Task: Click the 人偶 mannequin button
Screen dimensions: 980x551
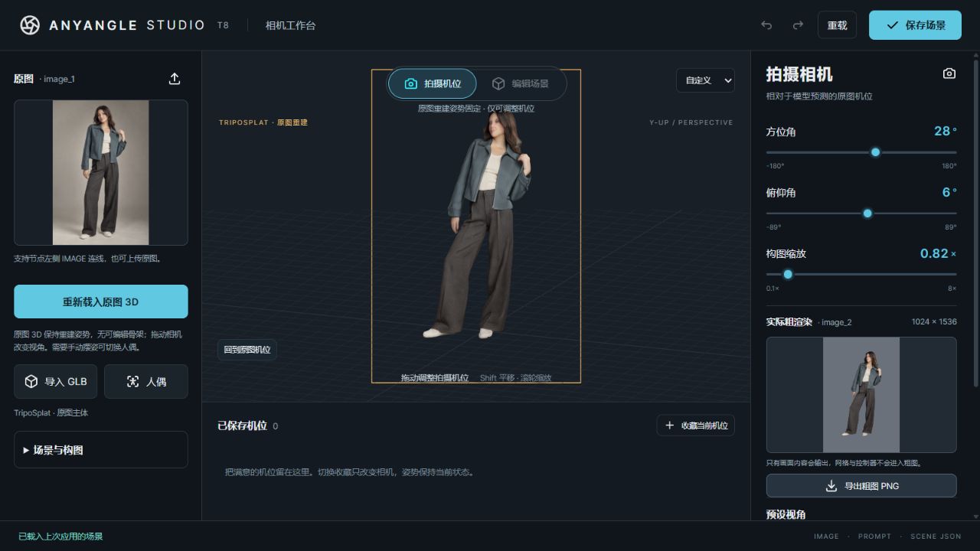Action: [146, 381]
